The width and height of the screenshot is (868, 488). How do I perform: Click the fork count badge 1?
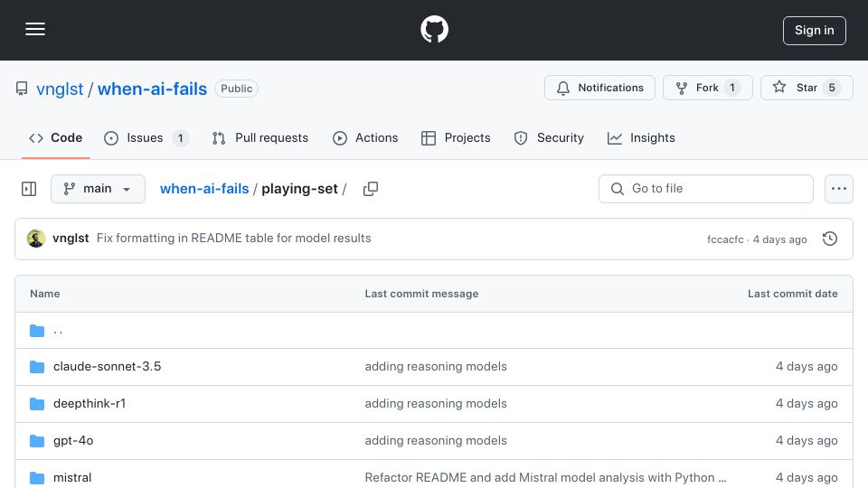coord(731,88)
